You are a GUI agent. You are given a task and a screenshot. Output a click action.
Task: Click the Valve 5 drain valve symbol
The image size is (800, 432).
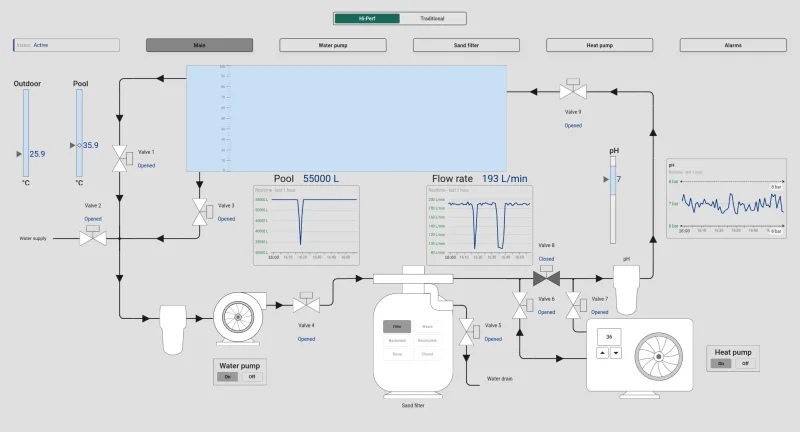(x=468, y=332)
